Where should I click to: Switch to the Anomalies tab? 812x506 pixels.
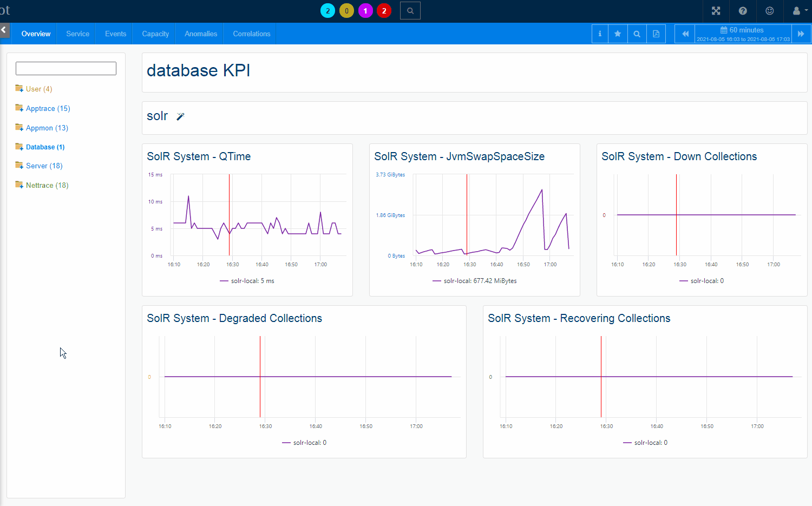pyautogui.click(x=201, y=34)
